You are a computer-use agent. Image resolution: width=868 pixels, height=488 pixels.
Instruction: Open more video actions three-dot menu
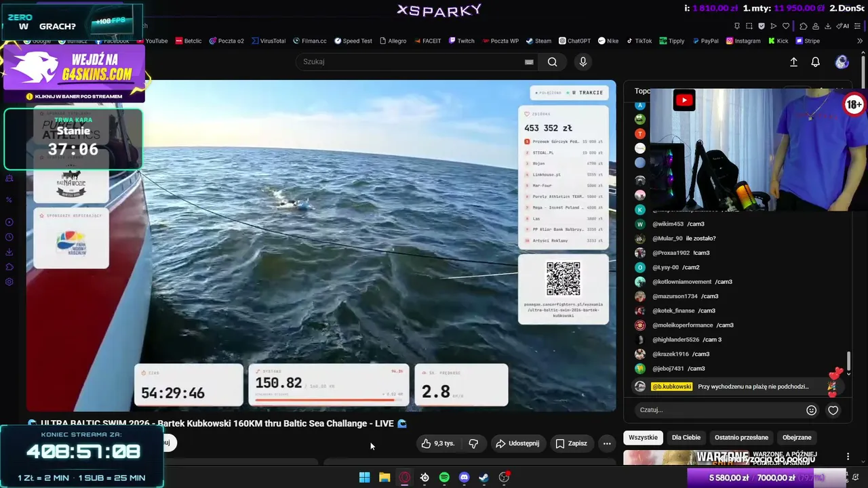coord(607,443)
